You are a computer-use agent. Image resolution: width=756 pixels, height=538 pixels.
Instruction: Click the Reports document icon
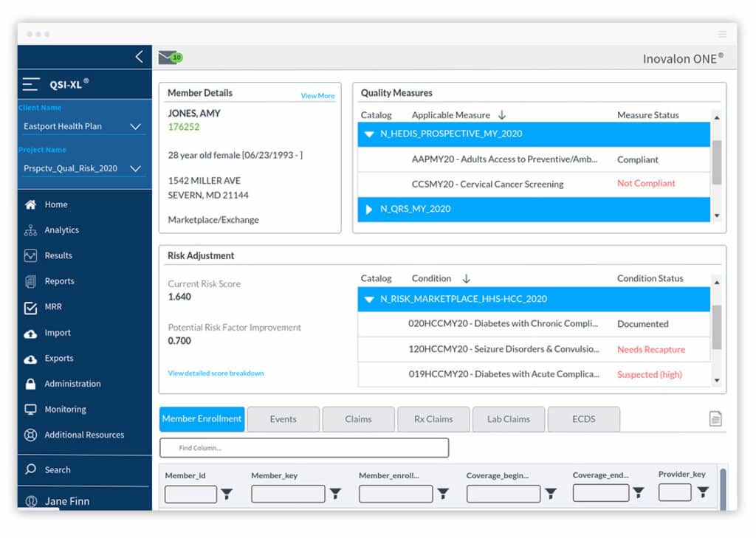click(x=30, y=281)
